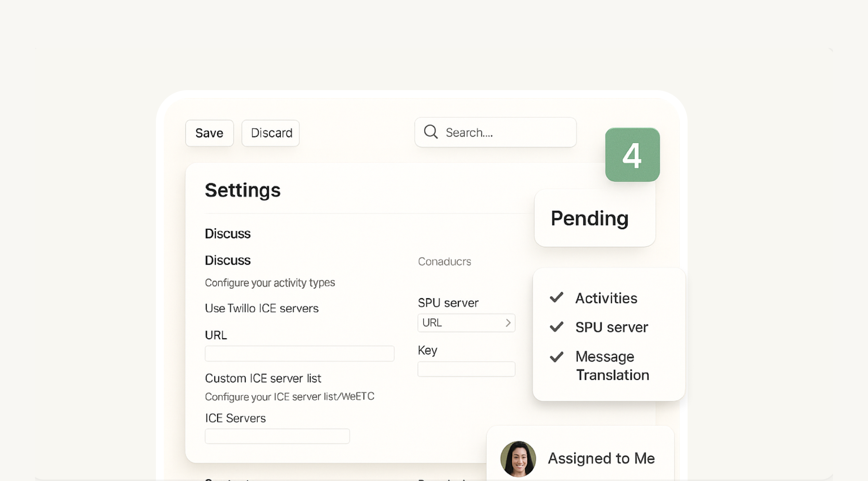
Task: Click the ICE Servers input box
Action: tap(277, 436)
